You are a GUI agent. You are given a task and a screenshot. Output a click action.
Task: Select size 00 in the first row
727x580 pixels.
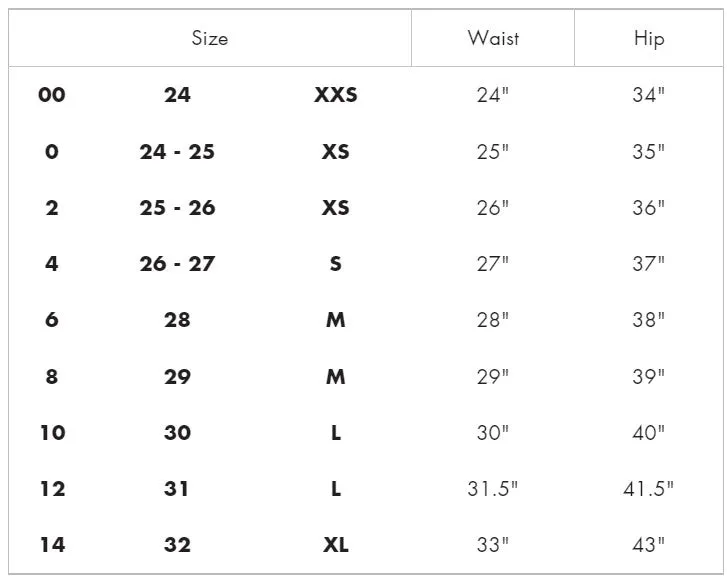coord(51,95)
